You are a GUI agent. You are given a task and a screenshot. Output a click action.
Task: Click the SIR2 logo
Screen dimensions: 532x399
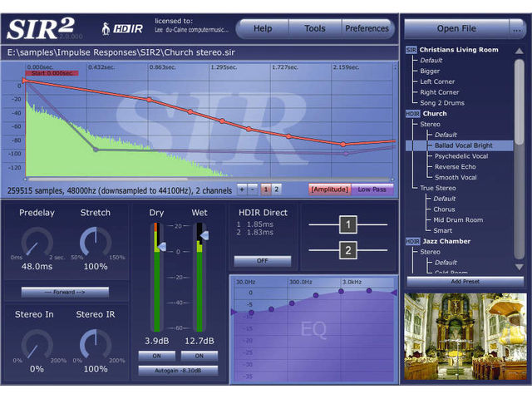(41, 28)
